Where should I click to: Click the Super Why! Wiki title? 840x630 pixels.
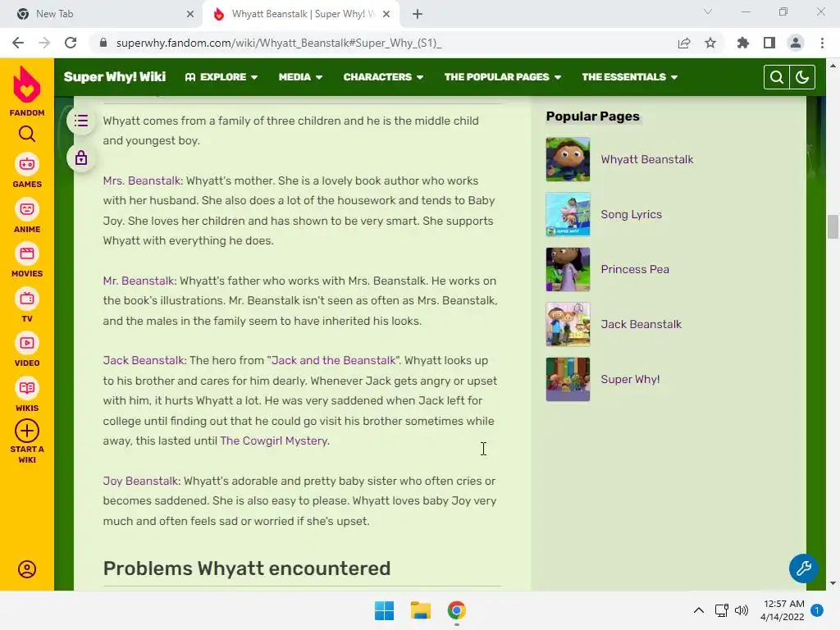tap(115, 77)
